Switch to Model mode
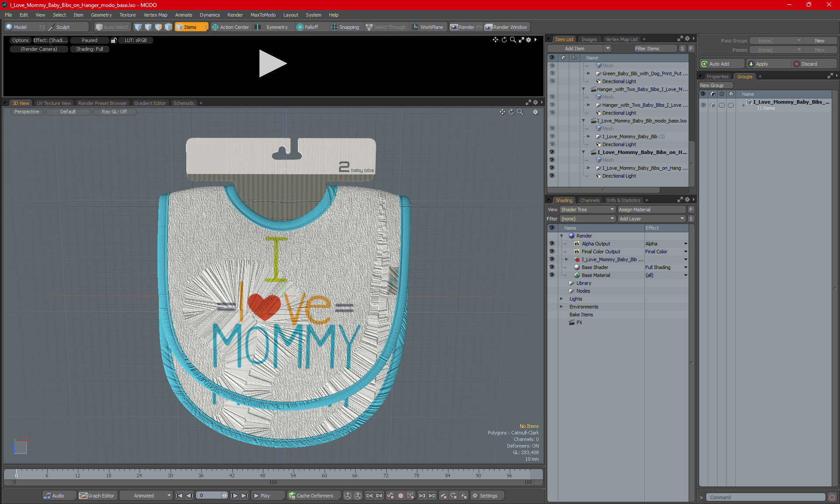The image size is (840, 504). (20, 27)
